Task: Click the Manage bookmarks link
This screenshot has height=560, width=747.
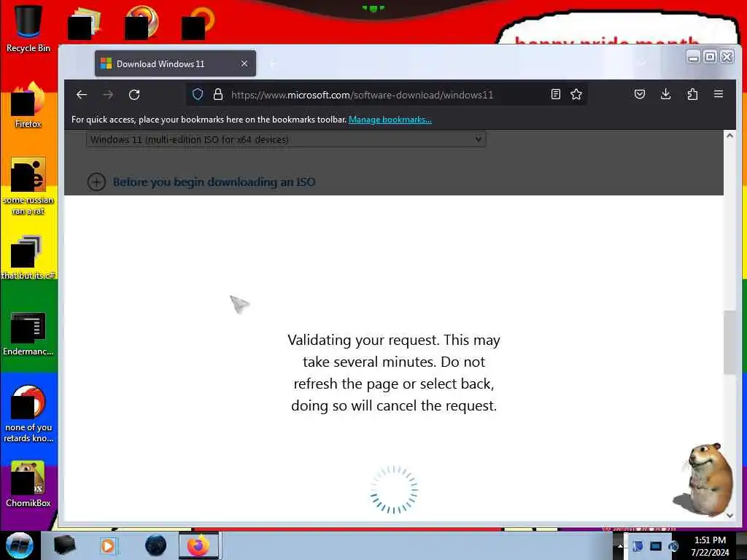Action: [390, 120]
